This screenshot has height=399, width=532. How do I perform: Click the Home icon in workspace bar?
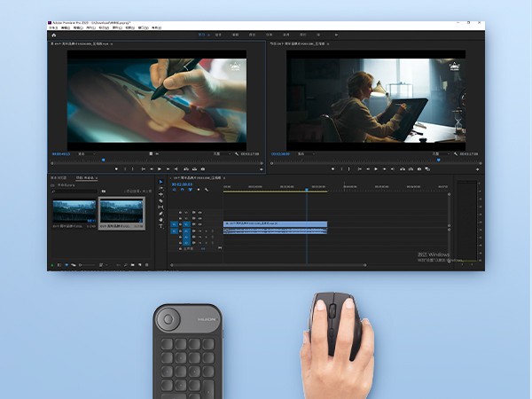click(53, 35)
